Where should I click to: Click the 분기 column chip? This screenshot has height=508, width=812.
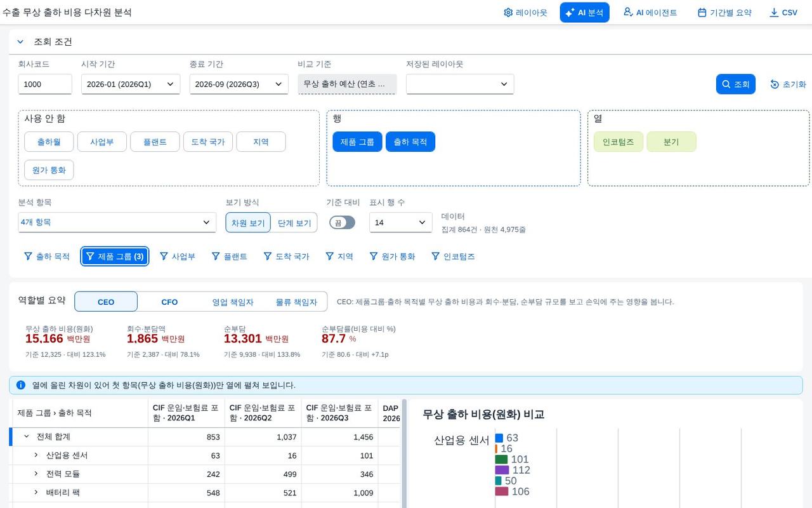tap(671, 142)
